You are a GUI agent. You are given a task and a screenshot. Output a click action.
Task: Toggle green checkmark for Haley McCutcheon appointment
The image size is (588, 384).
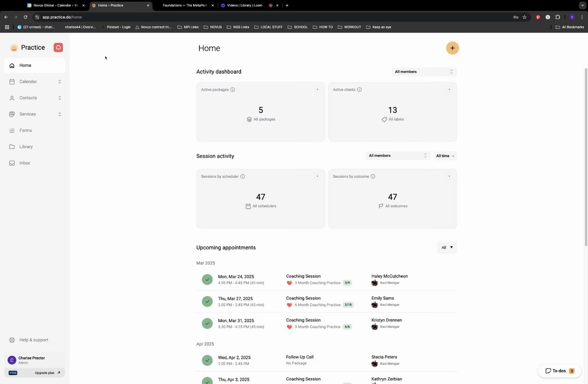pos(207,279)
